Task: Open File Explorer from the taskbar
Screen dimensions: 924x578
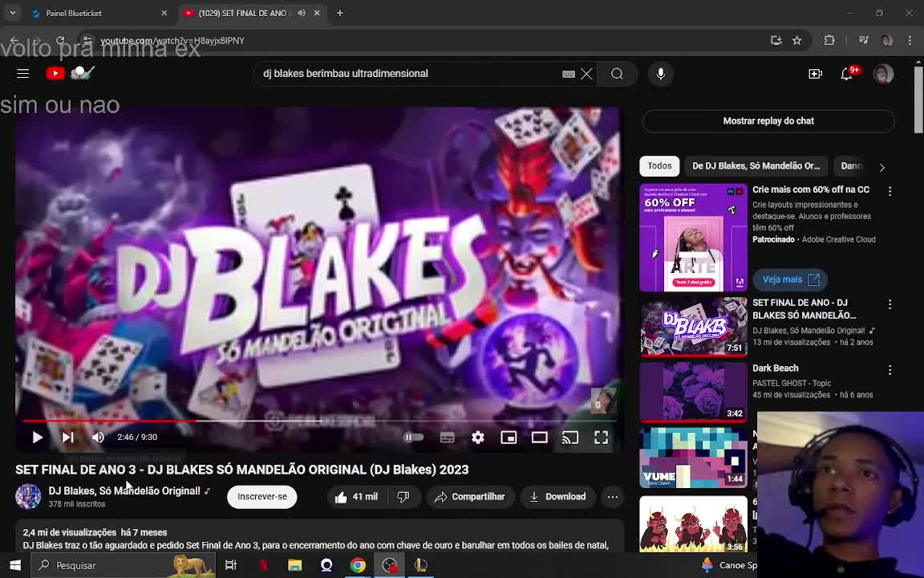Action: coord(294,565)
